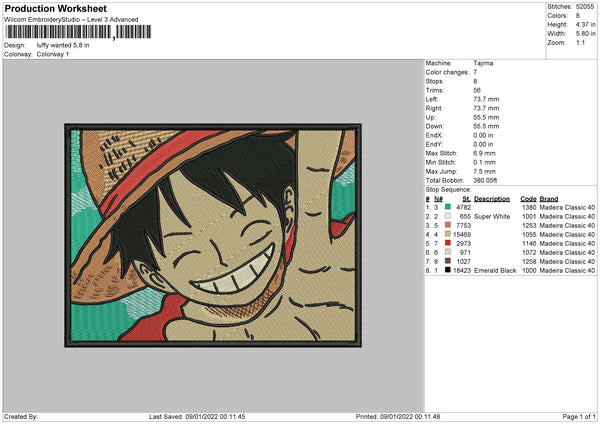Click the Trims value 56
This screenshot has height=424, width=600.
477,90
